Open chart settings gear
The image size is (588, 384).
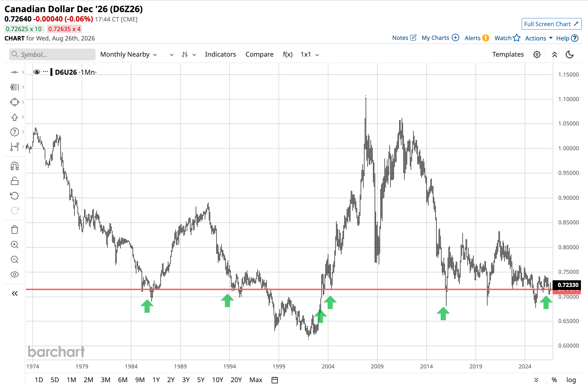537,54
